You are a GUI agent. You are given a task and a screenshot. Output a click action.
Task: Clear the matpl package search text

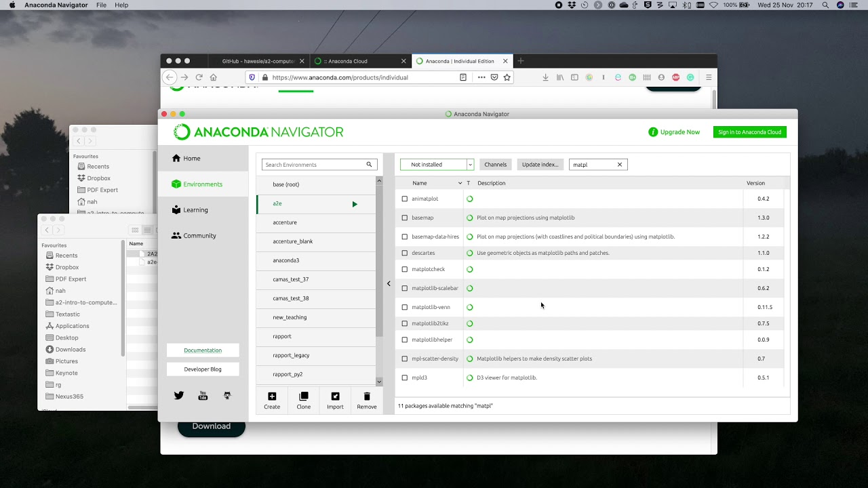coord(619,165)
